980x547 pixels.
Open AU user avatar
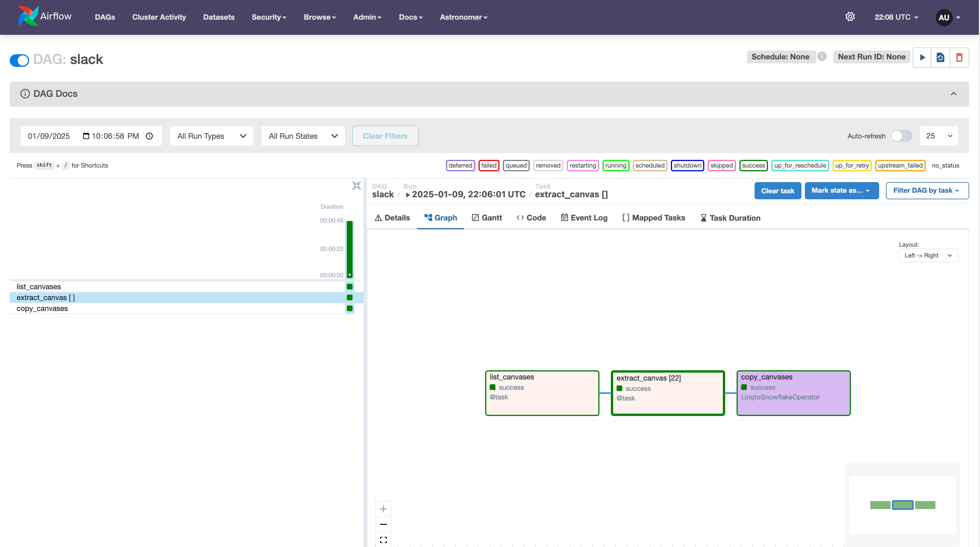(x=944, y=17)
